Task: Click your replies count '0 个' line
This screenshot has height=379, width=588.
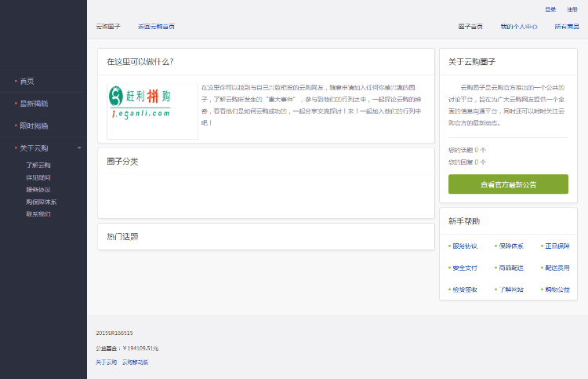Action: (x=467, y=162)
